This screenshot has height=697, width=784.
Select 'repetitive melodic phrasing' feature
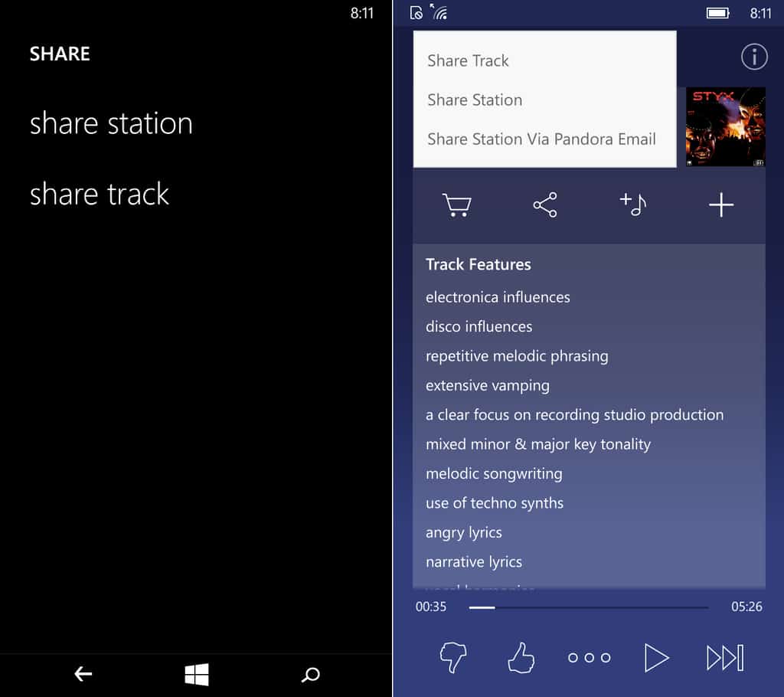coord(517,356)
